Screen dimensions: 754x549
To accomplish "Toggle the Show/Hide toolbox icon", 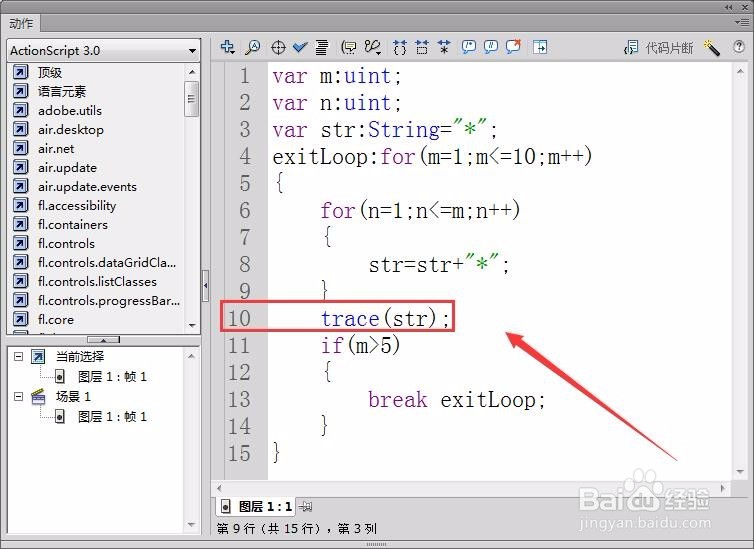I will (x=540, y=47).
